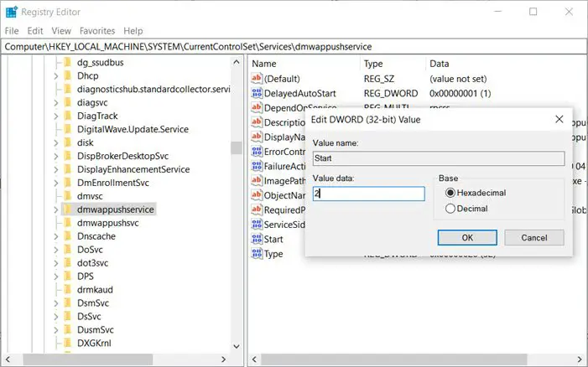
Task: Open the Edit menu
Action: click(35, 31)
